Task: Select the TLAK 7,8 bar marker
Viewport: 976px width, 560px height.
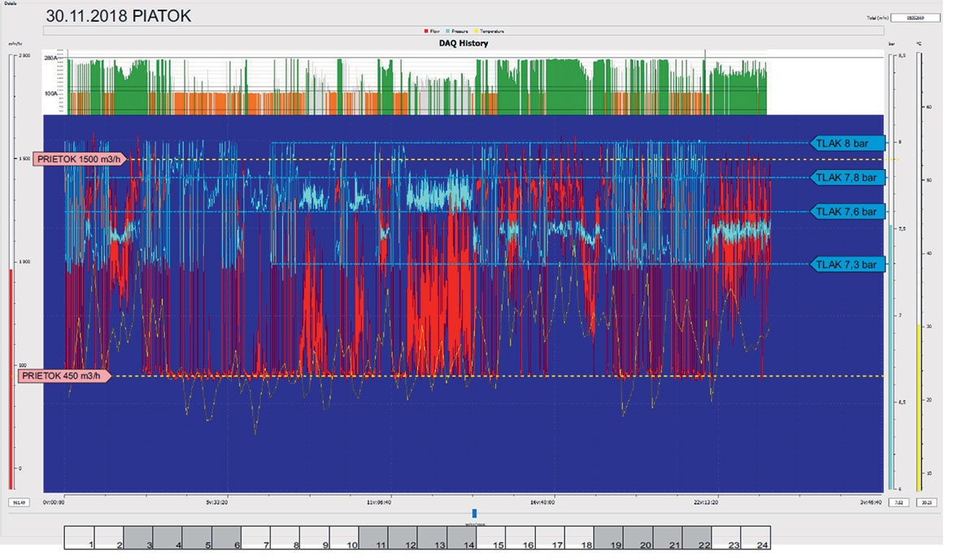Action: (x=847, y=177)
